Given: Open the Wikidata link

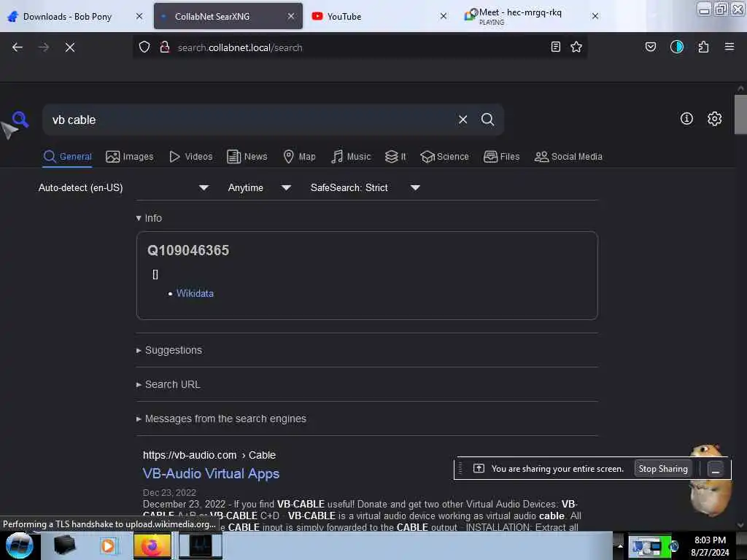Looking at the screenshot, I should pyautogui.click(x=195, y=293).
